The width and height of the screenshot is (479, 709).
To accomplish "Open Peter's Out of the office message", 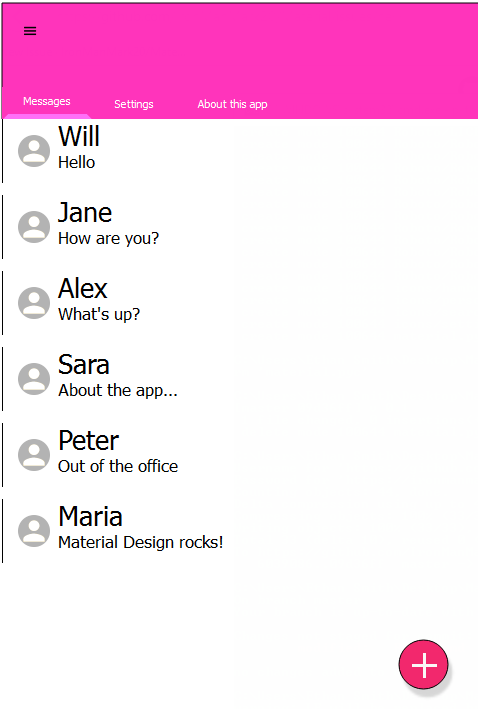I will [x=240, y=455].
